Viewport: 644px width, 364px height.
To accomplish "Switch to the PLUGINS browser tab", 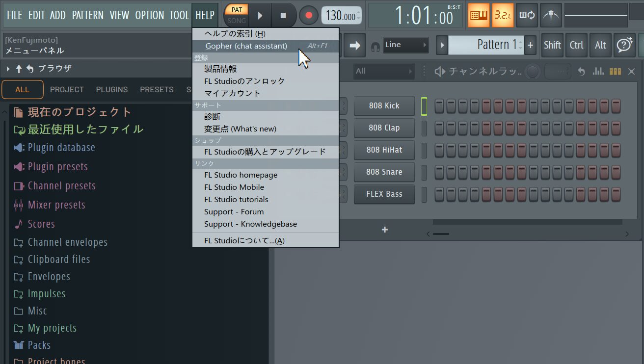I will [112, 90].
